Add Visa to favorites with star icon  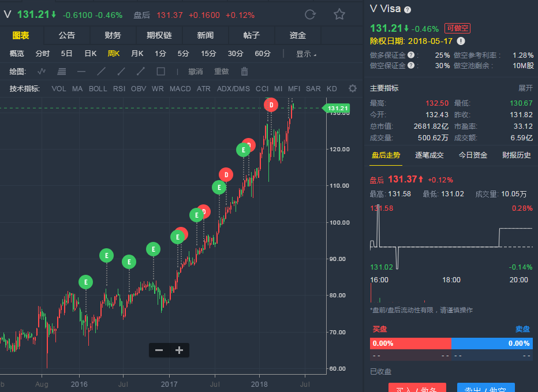(x=339, y=14)
